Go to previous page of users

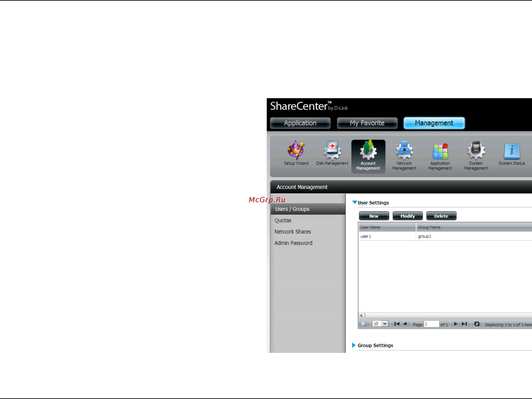pos(405,324)
